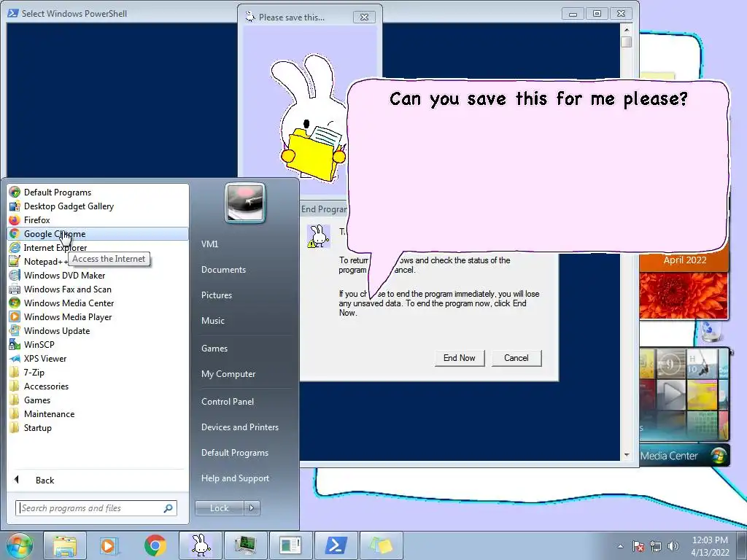Image resolution: width=747 pixels, height=560 pixels.
Task: Click PowerShell window scrollbar up arrow
Action: pyautogui.click(x=627, y=29)
